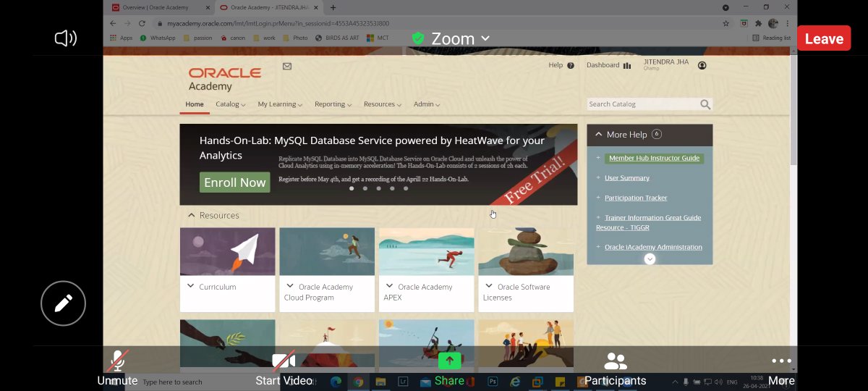The height and width of the screenshot is (391, 868).
Task: Click the browser vertical scrollbar
Action: click(x=793, y=109)
